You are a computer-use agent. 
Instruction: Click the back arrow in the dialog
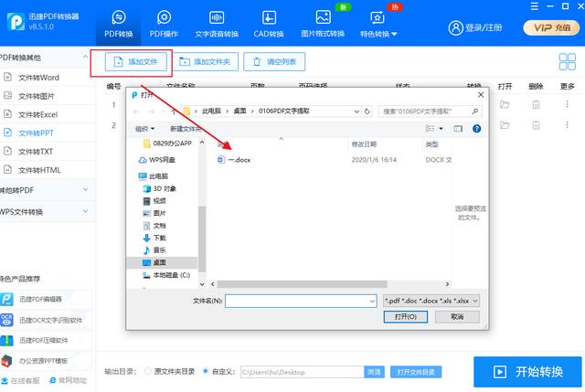click(x=136, y=111)
